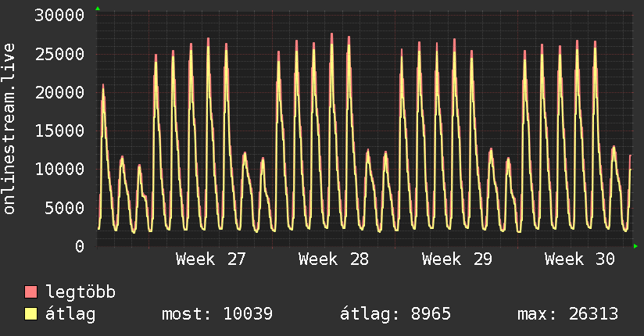Click the 5000 y-axis value
Image resolution: width=644 pixels, height=336 pixels.
pyautogui.click(x=65, y=208)
